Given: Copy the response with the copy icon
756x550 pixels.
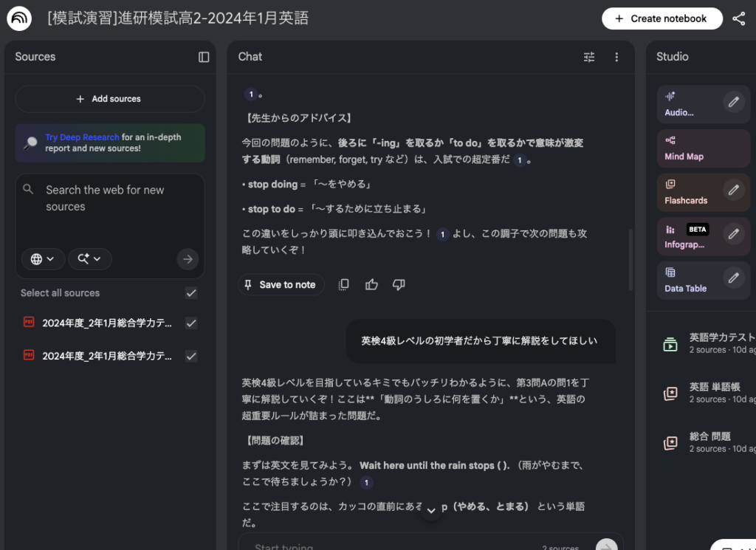Looking at the screenshot, I should (x=343, y=285).
